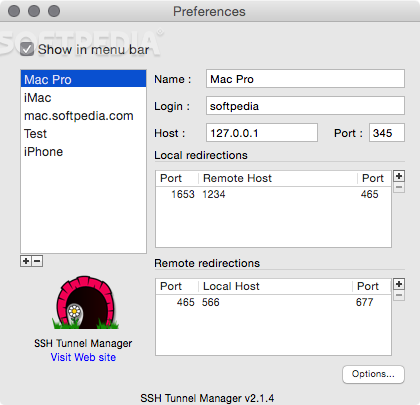Click the Name field containing Mac Pro
The height and width of the screenshot is (405, 420).
(x=305, y=79)
